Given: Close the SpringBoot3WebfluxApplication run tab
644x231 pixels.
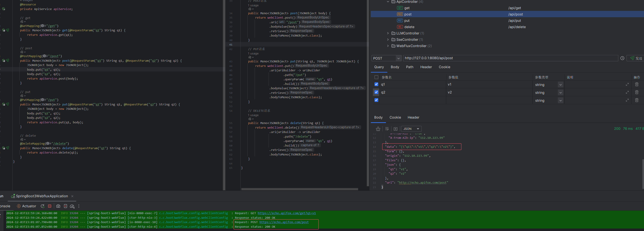Looking at the screenshot, I should pos(72,196).
